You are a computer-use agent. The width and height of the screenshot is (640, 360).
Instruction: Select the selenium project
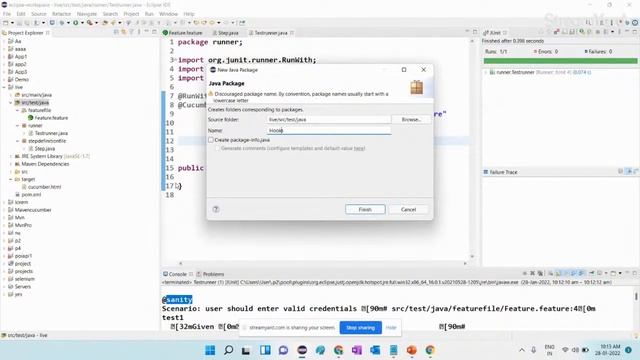click(x=21, y=279)
